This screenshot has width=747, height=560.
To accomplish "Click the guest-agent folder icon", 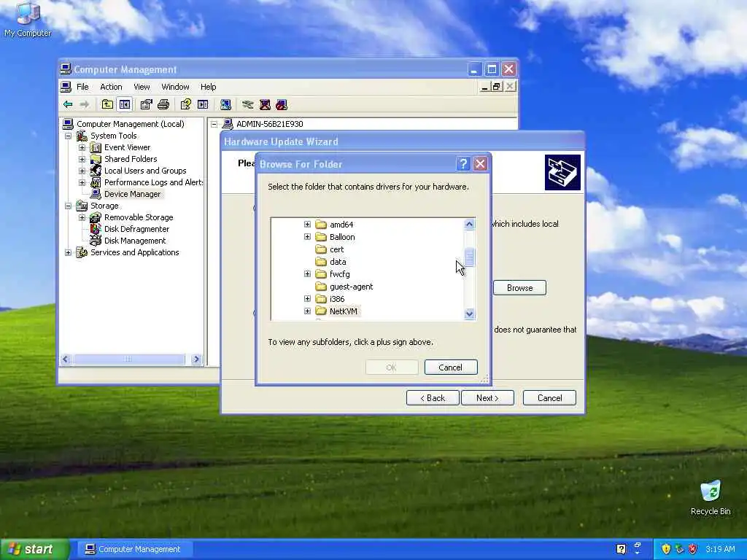I will 321,286.
